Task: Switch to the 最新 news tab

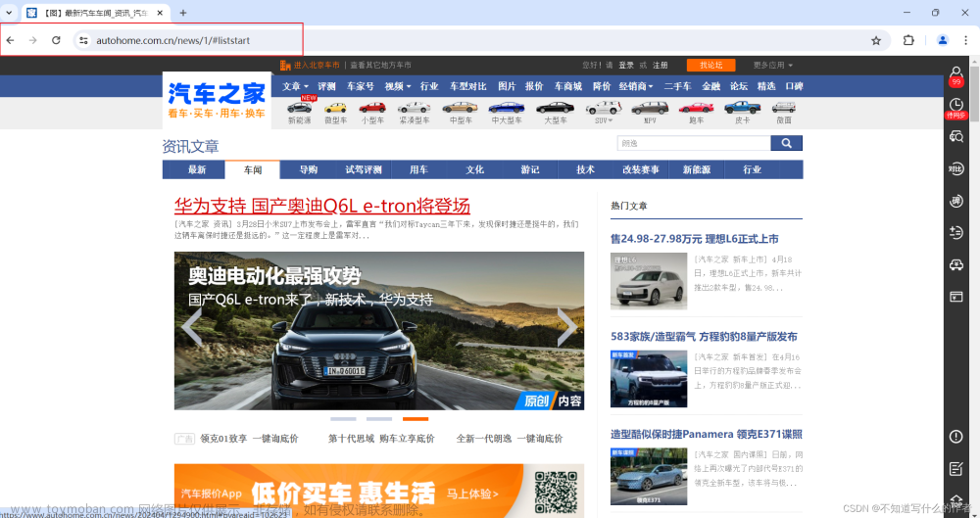Action: point(197,170)
